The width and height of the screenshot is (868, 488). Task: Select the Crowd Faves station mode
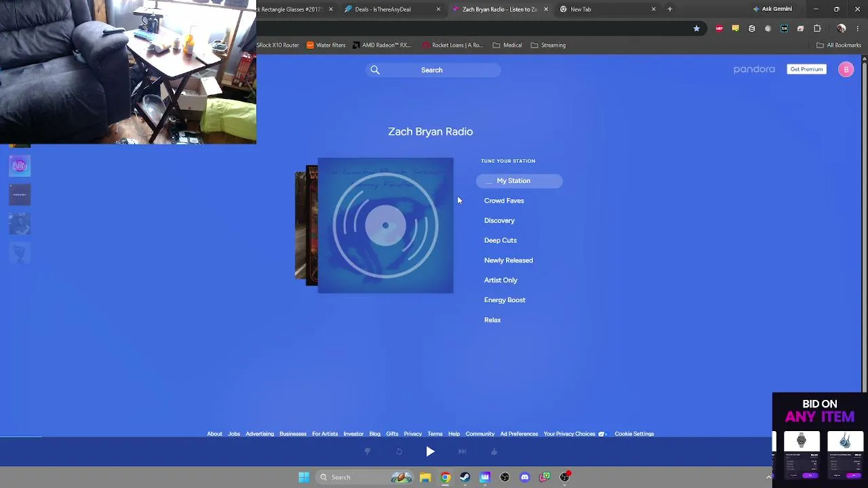tap(504, 201)
